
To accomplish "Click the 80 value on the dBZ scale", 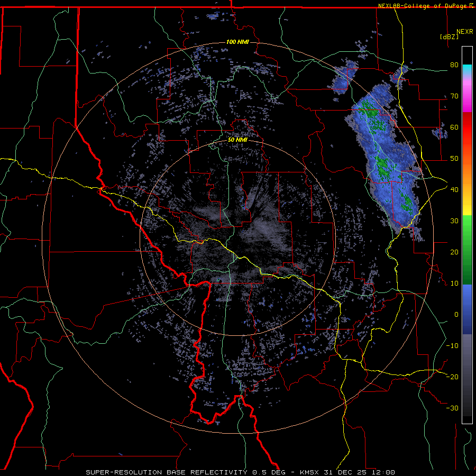I will click(x=454, y=65).
